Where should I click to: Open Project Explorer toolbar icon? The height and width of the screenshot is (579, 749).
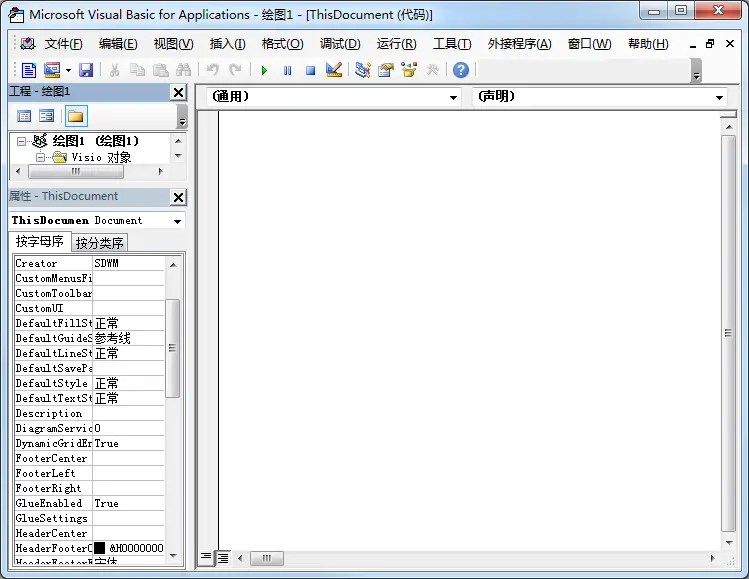363,70
